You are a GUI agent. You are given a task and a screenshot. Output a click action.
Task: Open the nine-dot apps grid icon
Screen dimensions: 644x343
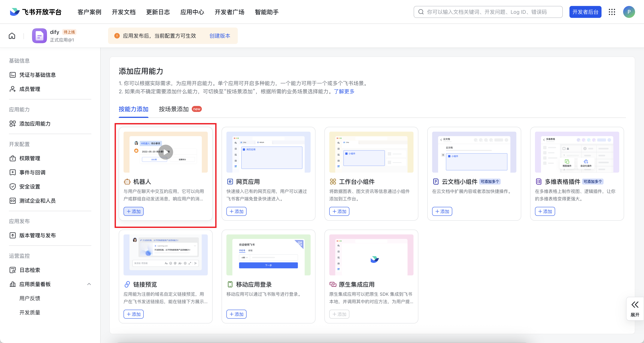[x=612, y=12]
